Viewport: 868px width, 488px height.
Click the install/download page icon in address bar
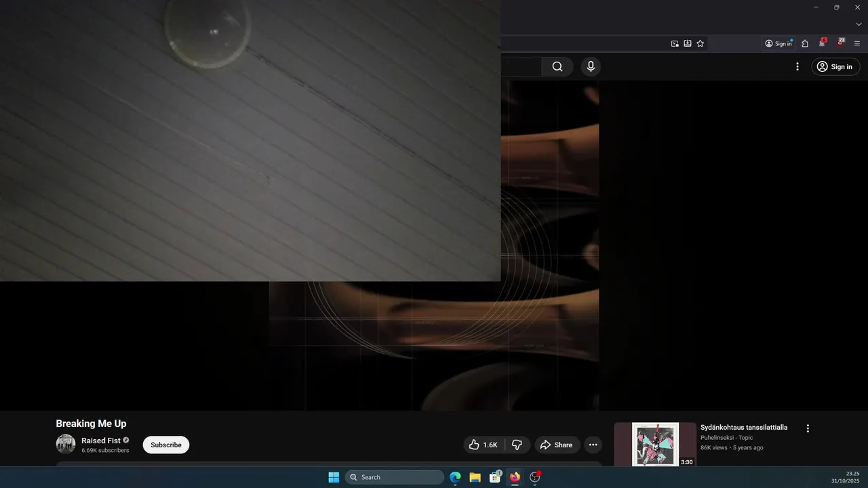click(688, 43)
